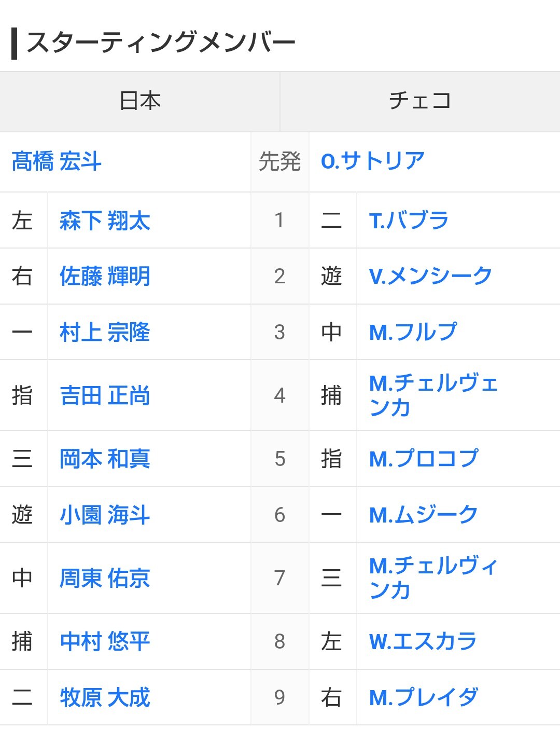Open 岡本 和真 third baseman link

[x=105, y=459]
